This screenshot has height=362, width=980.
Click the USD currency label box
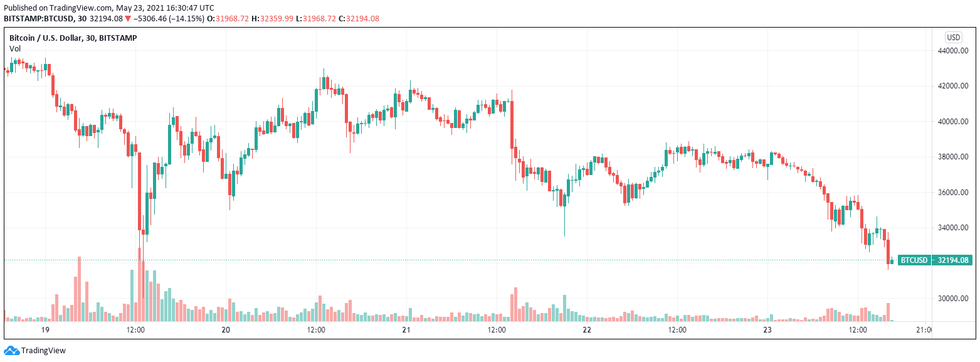pyautogui.click(x=954, y=37)
